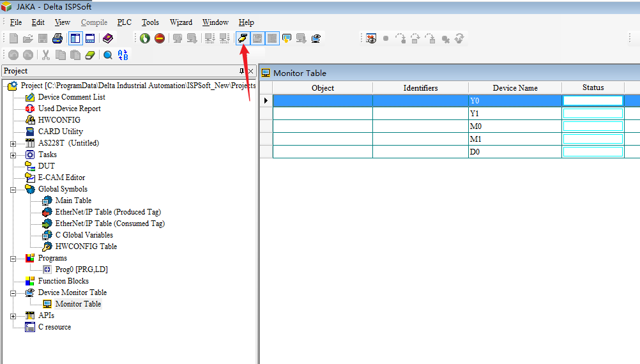This screenshot has height=364, width=640.
Task: Click the eraser icon in second toolbar row
Action: (90, 56)
